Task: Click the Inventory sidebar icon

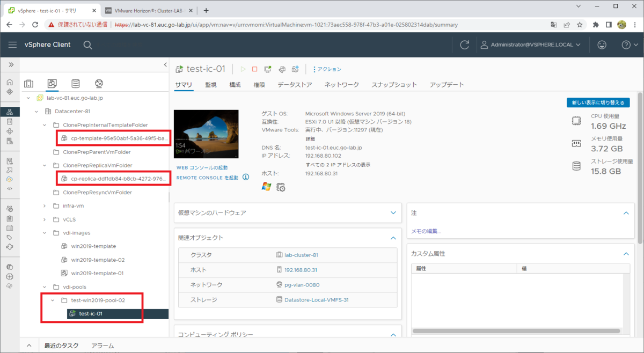Action: click(10, 112)
